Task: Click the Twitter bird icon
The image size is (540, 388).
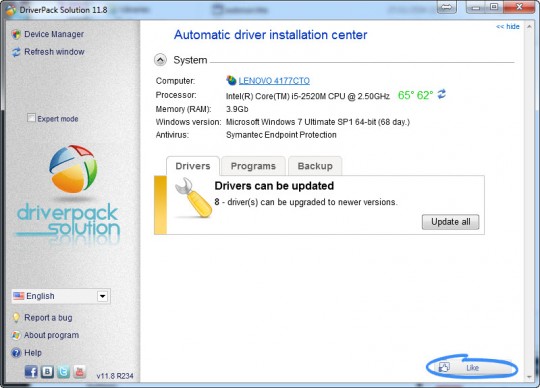Action: click(63, 371)
